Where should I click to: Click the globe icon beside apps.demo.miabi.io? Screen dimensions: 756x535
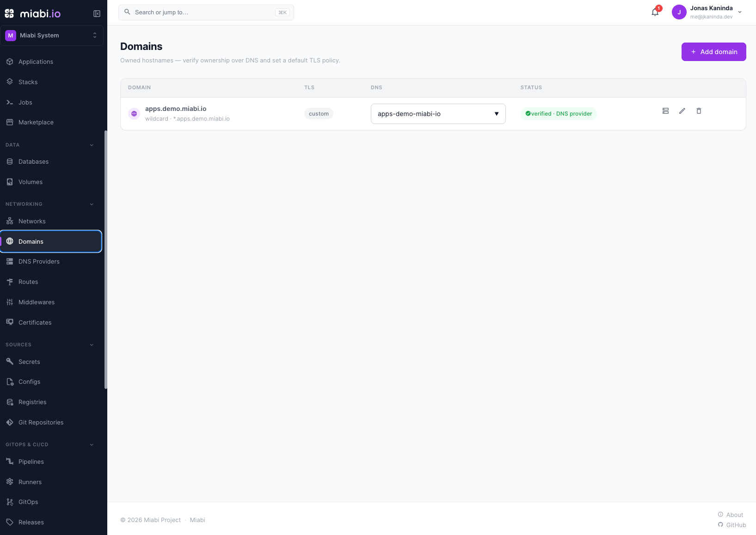(134, 114)
